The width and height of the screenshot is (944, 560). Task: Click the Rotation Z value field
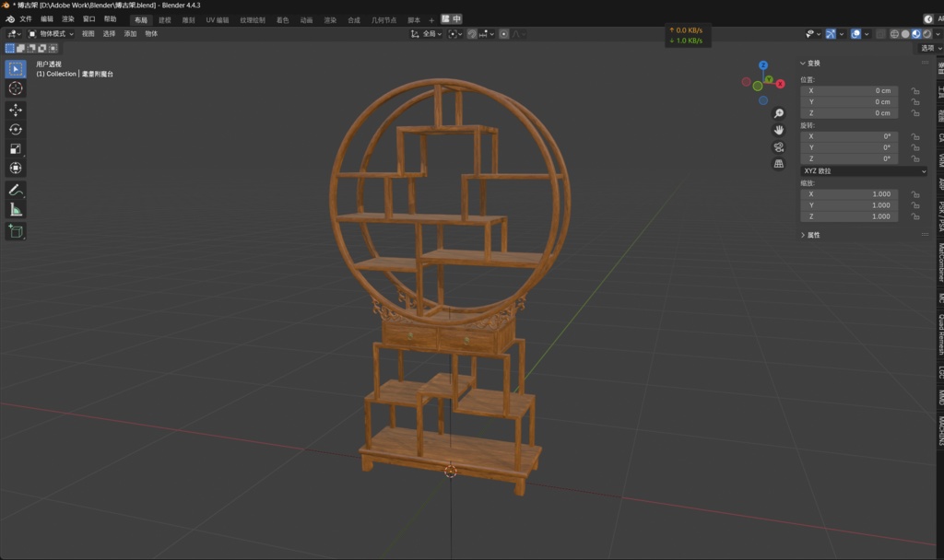coord(849,158)
